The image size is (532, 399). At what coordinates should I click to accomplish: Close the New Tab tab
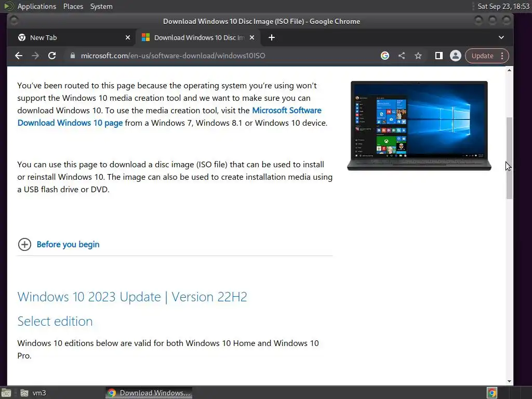pyautogui.click(x=128, y=37)
